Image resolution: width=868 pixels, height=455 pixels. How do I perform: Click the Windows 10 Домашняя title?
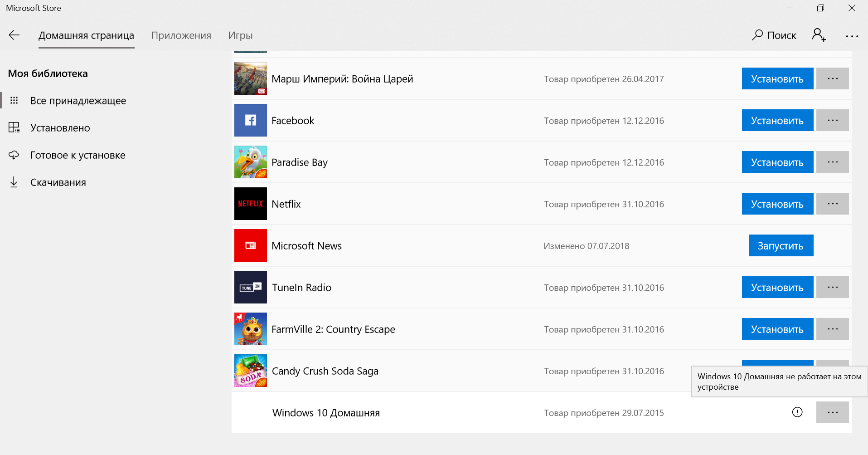click(326, 413)
